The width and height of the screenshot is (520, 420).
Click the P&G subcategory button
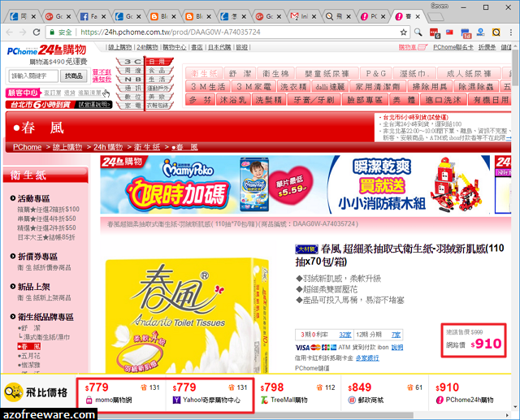tap(375, 73)
